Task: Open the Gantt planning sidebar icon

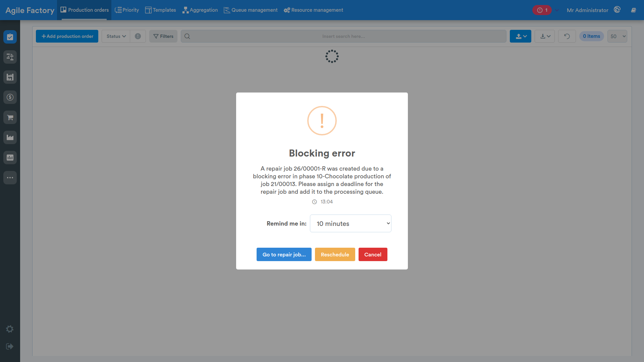Action: coord(10,57)
